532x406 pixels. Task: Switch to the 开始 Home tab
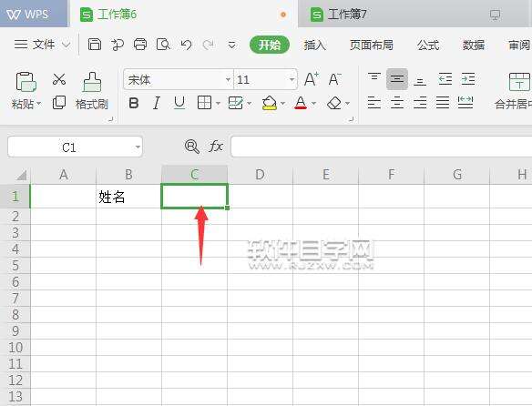point(270,45)
